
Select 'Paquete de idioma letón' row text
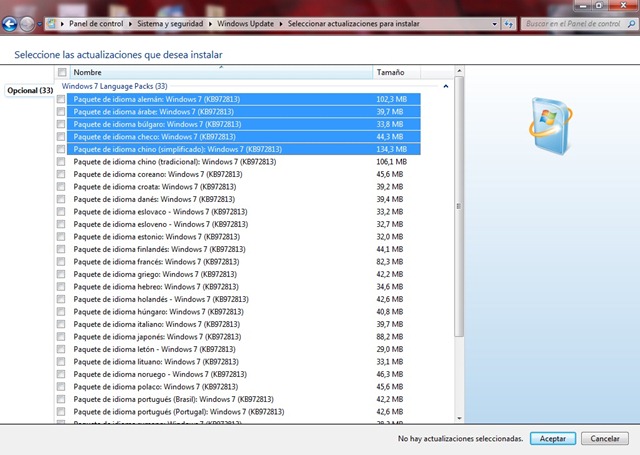pyautogui.click(x=154, y=349)
